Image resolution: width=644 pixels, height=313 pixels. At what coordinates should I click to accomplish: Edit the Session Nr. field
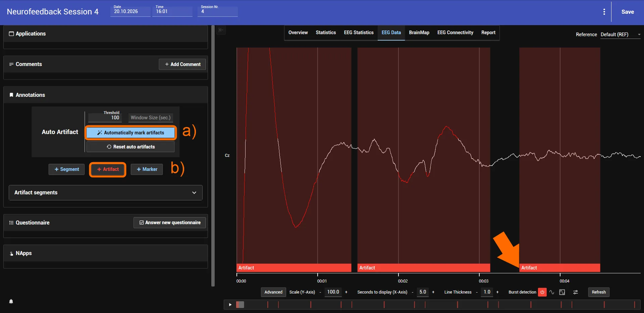(218, 11)
